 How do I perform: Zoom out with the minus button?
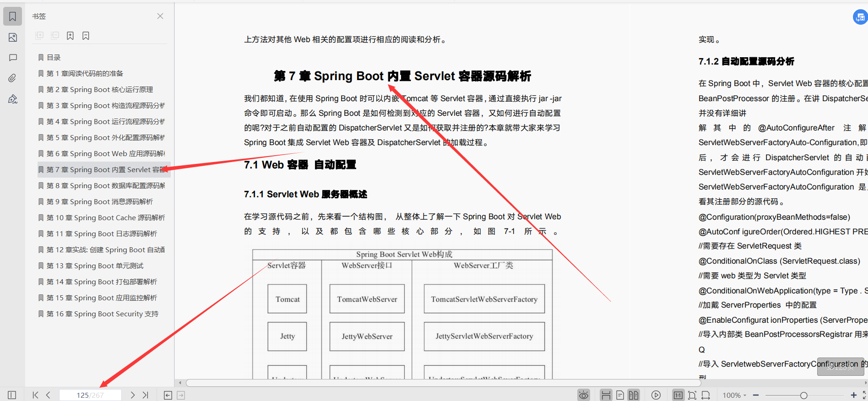pyautogui.click(x=756, y=395)
